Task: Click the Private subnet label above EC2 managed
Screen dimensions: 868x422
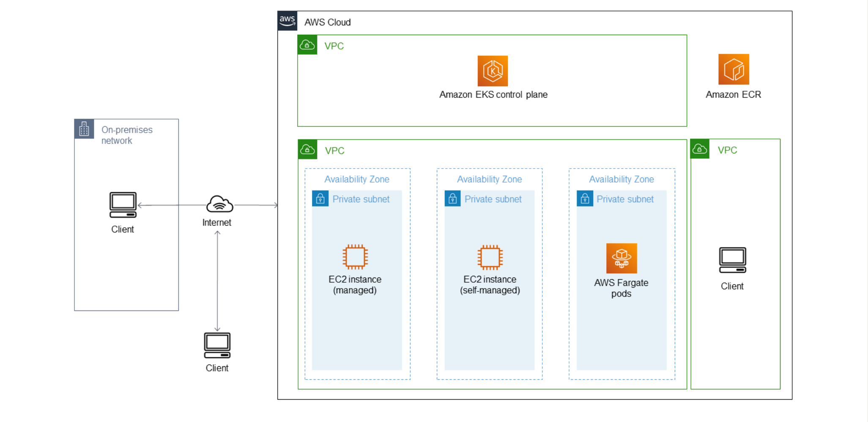Action: point(361,199)
